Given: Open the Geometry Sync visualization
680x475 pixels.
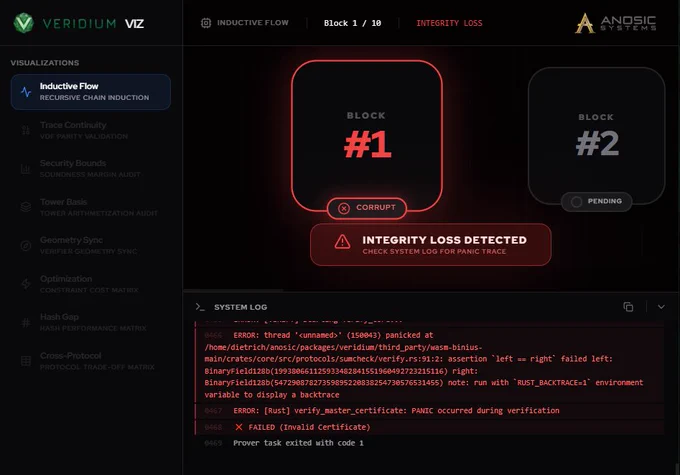Looking at the screenshot, I should click(x=91, y=245).
